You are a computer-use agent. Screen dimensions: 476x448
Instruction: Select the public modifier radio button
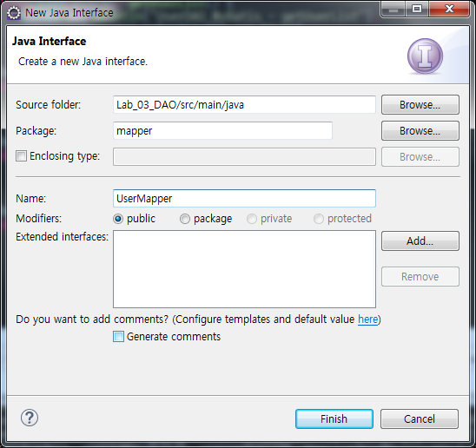point(118,219)
